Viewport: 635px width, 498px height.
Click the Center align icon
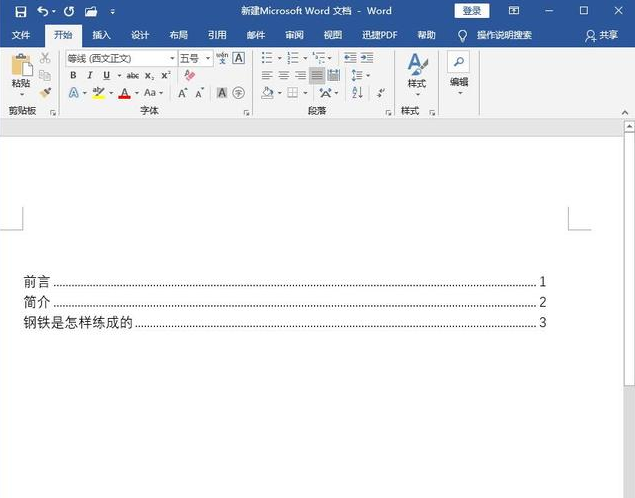[x=283, y=76]
